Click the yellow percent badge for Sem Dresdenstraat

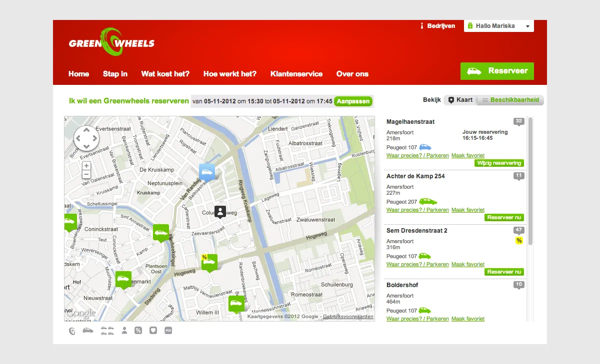pyautogui.click(x=519, y=241)
